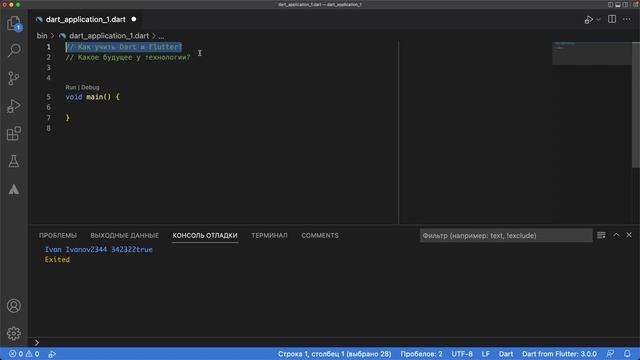The image size is (640, 360).
Task: Open the Accounts menu
Action: coord(14,306)
